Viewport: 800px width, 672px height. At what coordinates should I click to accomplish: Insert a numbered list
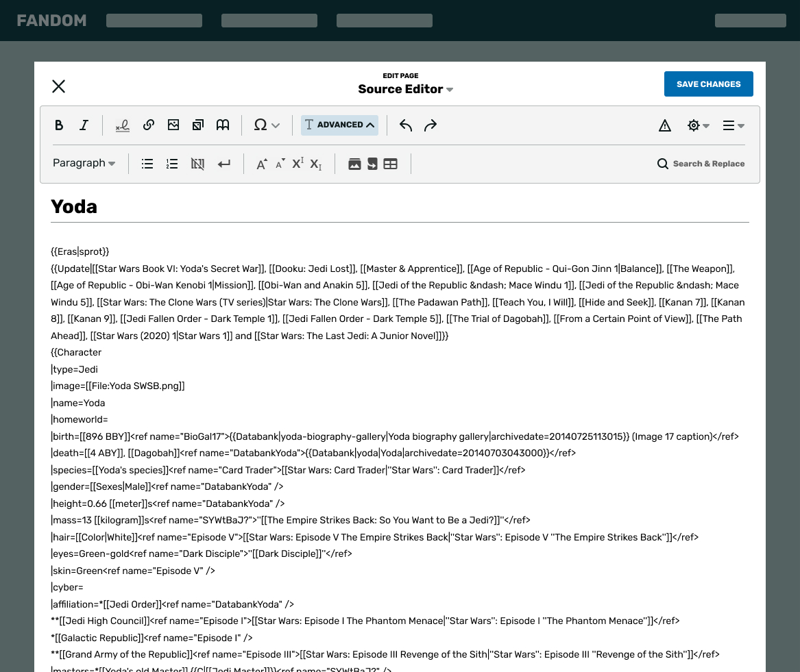click(x=172, y=164)
